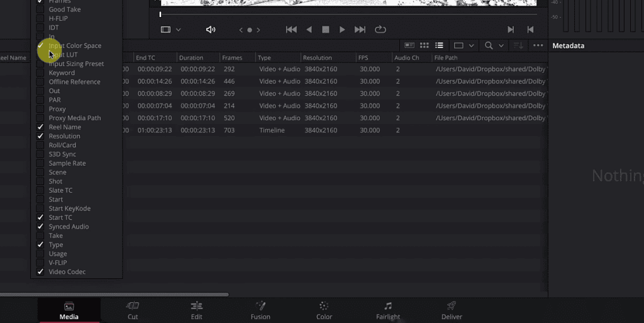
Task: Uncheck Synced Audio column
Action: coord(40,227)
